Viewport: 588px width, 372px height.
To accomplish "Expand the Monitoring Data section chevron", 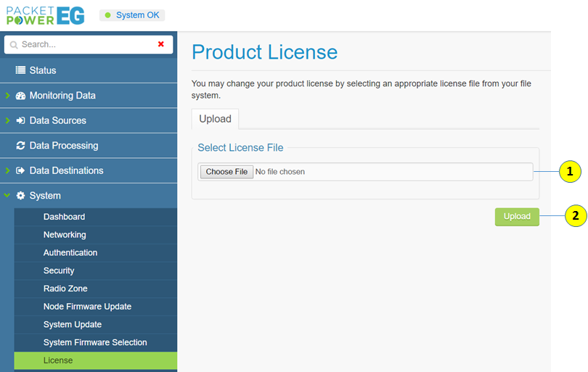I will point(7,96).
